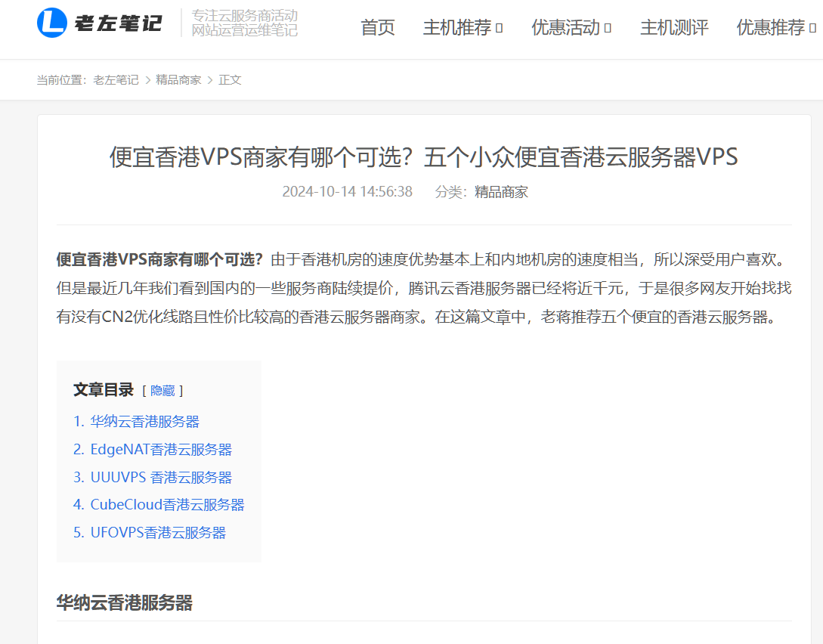The height and width of the screenshot is (644, 823).
Task: Expand the 主机推荐 dropdown arrow
Action: 499,28
